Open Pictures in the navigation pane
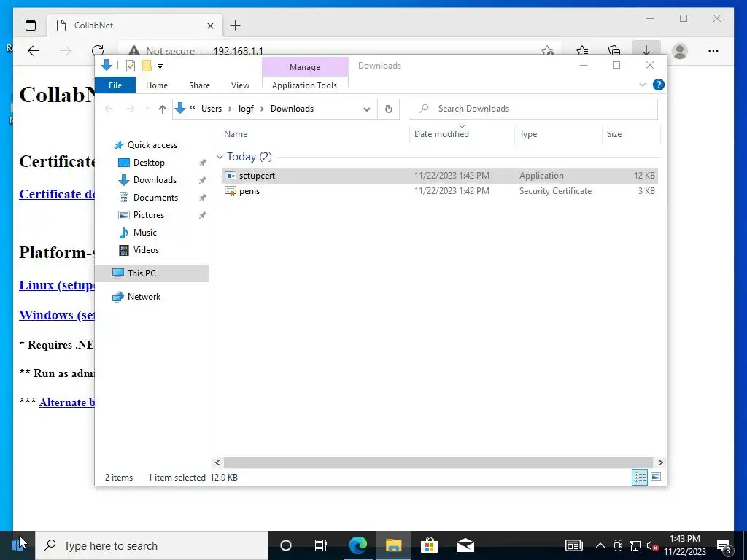This screenshot has height=560, width=747. pos(149,215)
